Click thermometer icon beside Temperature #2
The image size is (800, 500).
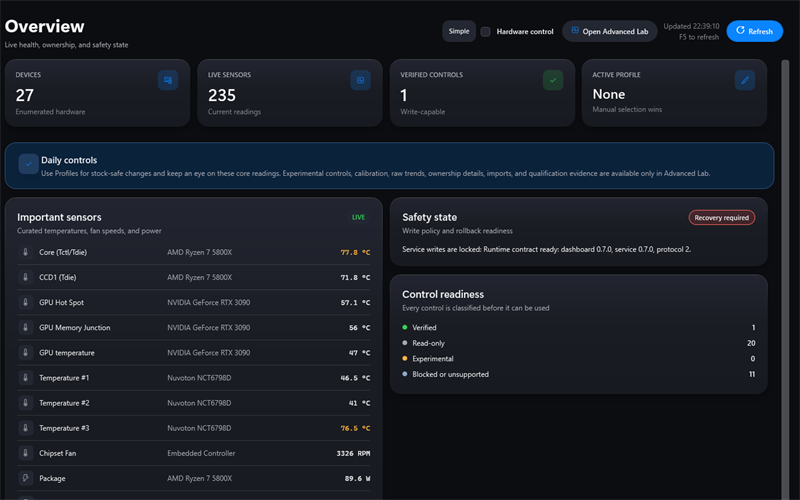coord(26,403)
